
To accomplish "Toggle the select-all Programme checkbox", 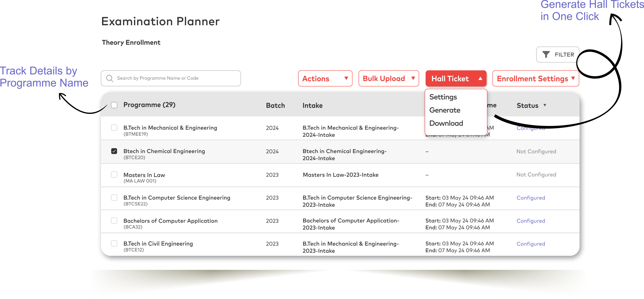I will point(114,105).
